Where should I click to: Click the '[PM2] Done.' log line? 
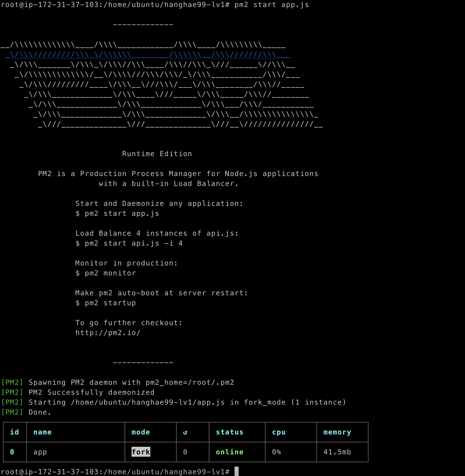26,412
